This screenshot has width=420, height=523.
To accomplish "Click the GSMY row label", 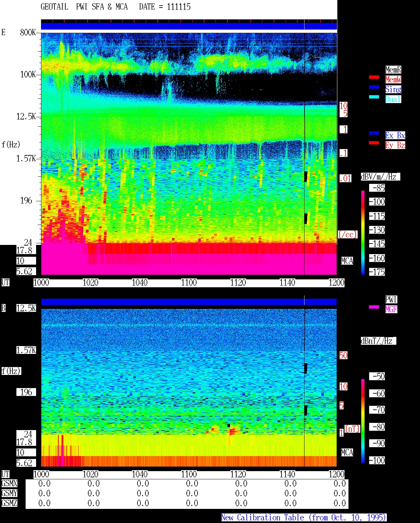I will 9,493.
